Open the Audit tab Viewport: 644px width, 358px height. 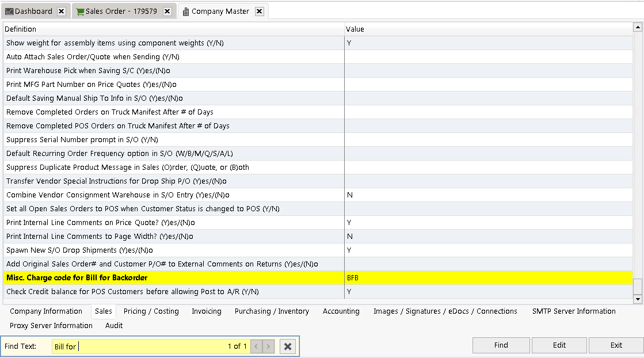click(114, 326)
